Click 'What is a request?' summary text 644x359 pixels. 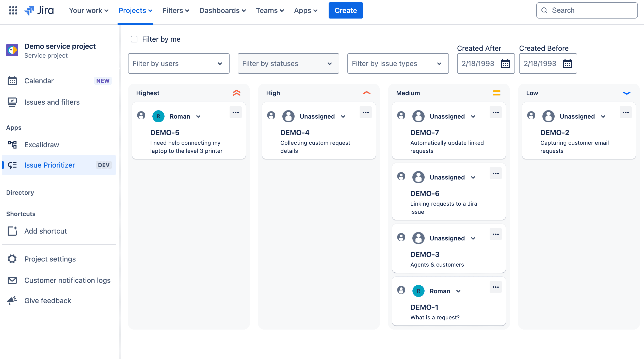point(435,317)
